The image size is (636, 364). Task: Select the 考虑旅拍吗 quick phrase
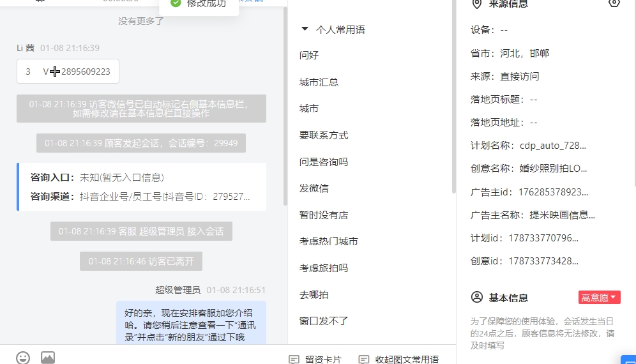pyautogui.click(x=324, y=268)
